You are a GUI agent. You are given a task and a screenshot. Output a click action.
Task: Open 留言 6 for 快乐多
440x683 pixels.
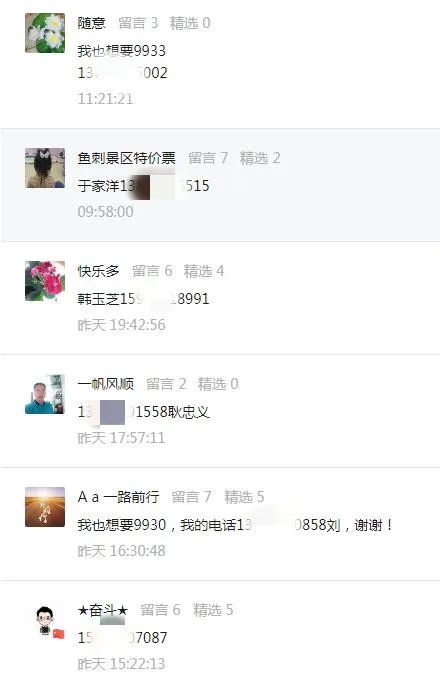152,271
